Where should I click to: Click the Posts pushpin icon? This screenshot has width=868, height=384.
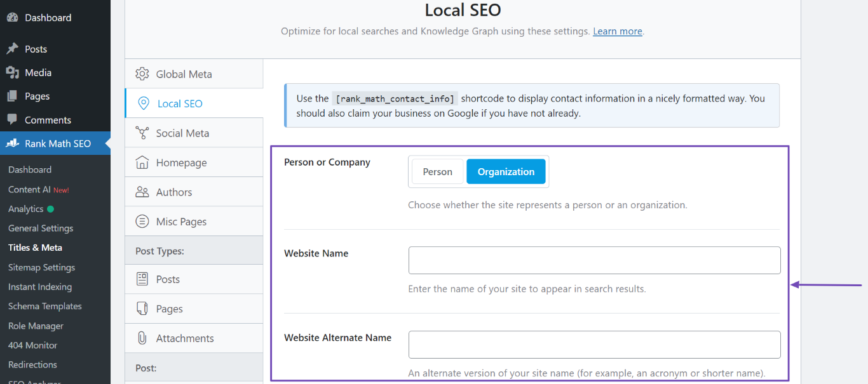pyautogui.click(x=12, y=49)
